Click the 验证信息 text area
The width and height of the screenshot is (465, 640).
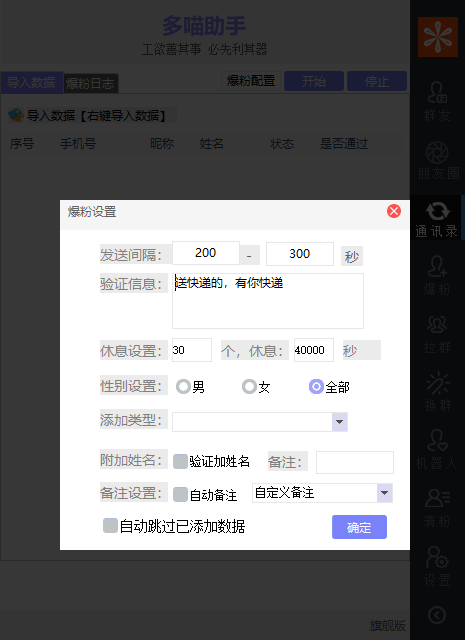point(268,301)
